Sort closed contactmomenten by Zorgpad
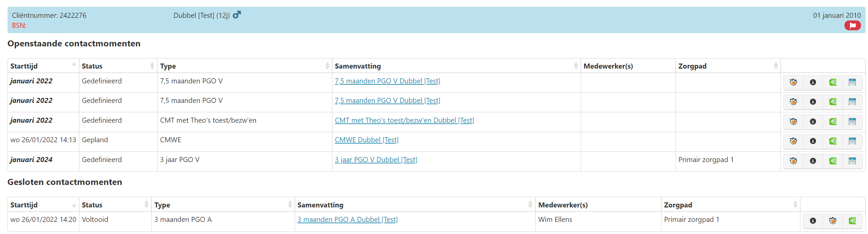Viewport: 868px width, 234px height. point(795,205)
